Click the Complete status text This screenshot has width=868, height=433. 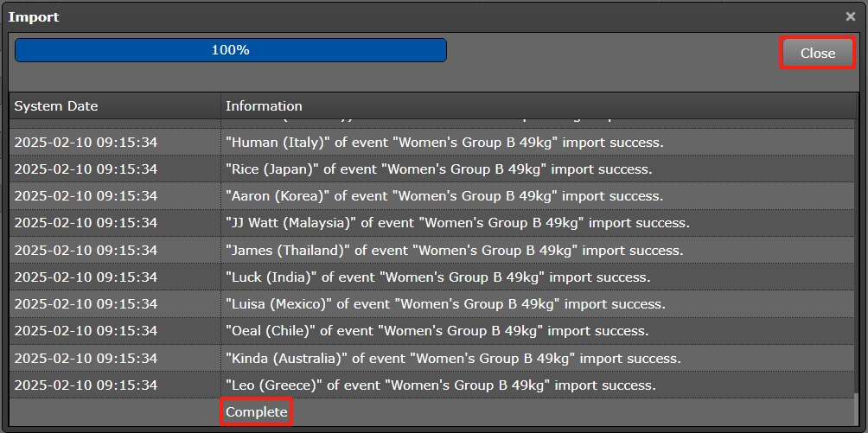coord(256,412)
